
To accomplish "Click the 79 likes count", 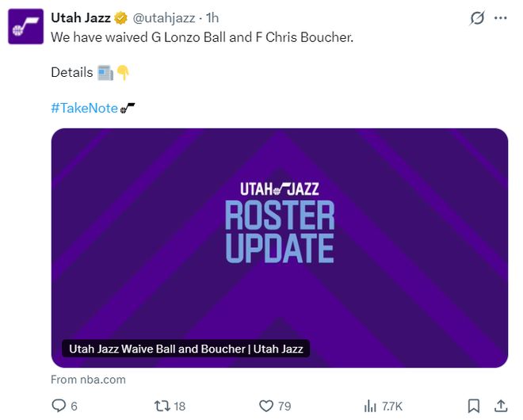I will (284, 406).
